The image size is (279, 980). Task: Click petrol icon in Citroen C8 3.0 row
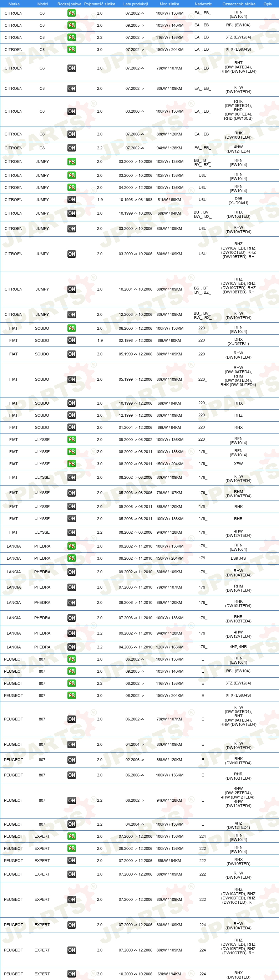pos(72,50)
